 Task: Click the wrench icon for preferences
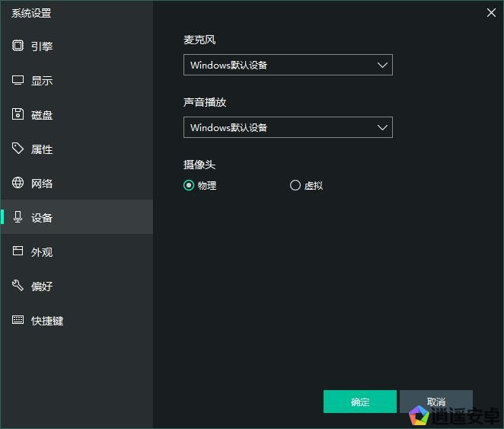pos(18,286)
